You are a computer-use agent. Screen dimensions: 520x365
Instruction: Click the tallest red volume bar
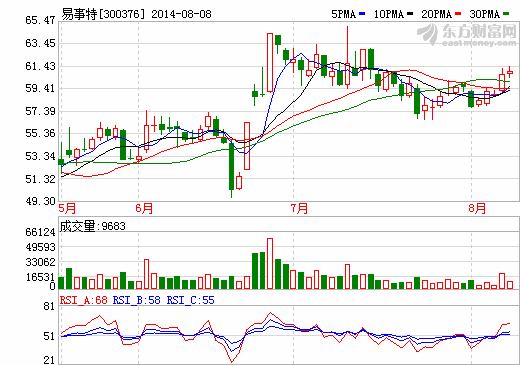[270, 263]
